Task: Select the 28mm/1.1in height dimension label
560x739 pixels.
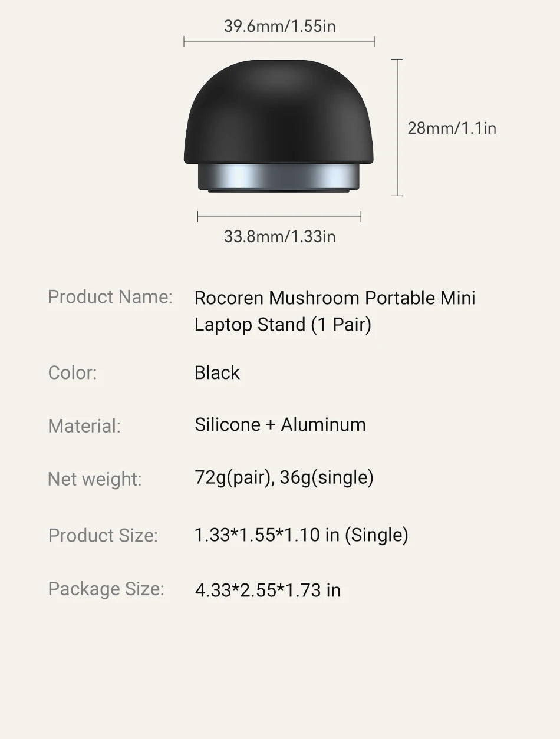Action: [452, 127]
